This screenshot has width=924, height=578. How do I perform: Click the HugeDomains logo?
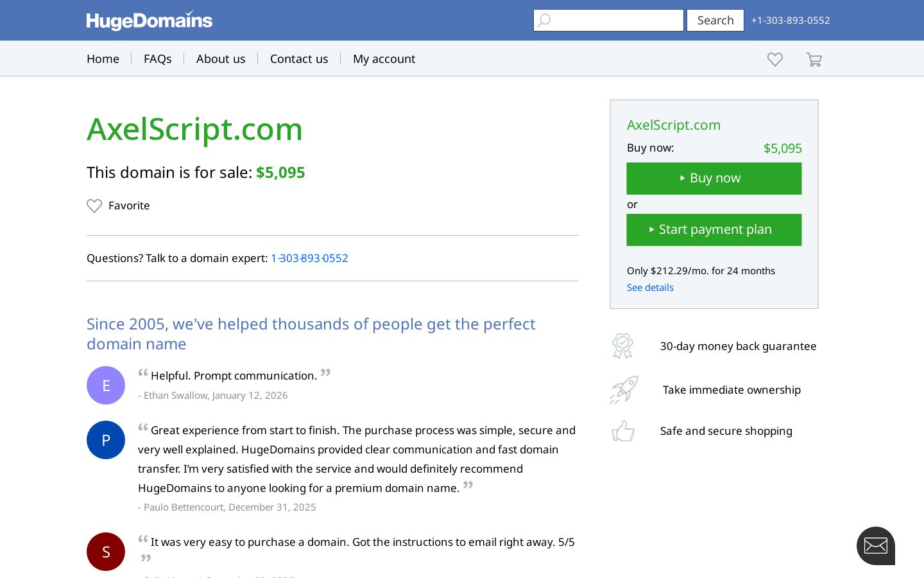[x=150, y=21]
